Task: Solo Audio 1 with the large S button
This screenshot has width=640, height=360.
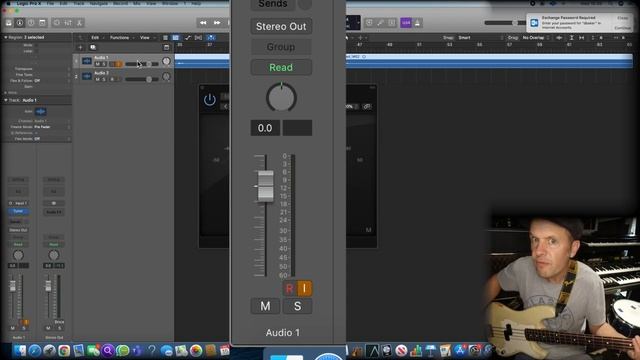Action: (x=298, y=306)
